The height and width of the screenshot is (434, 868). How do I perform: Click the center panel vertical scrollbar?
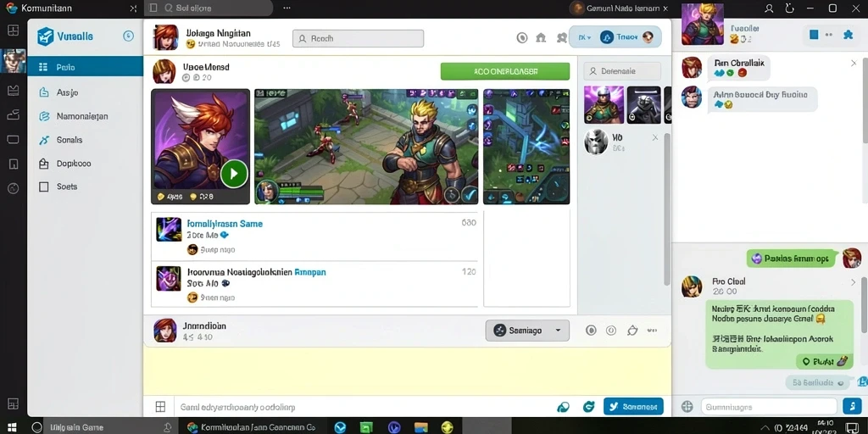(667, 209)
